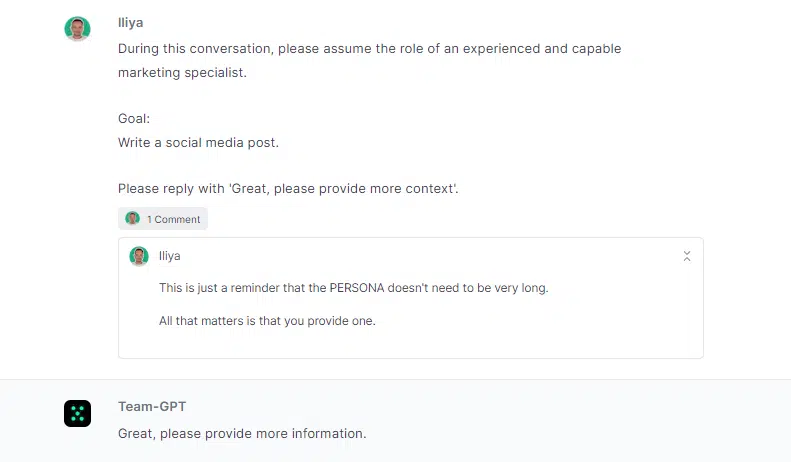
Task: Click the Iliya name in the comment thread
Action: 170,256
